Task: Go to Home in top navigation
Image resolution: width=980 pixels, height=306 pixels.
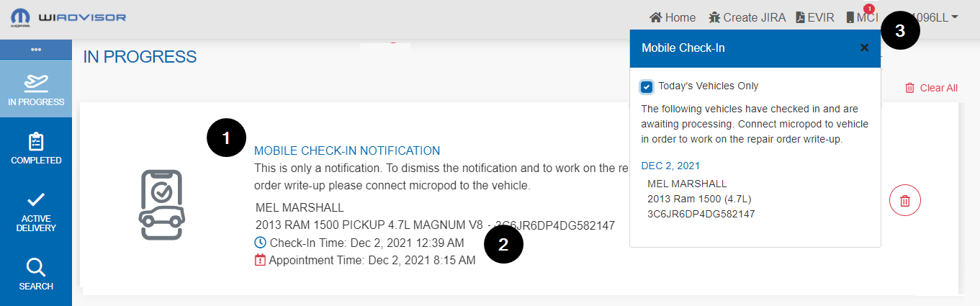Action: 673,17
